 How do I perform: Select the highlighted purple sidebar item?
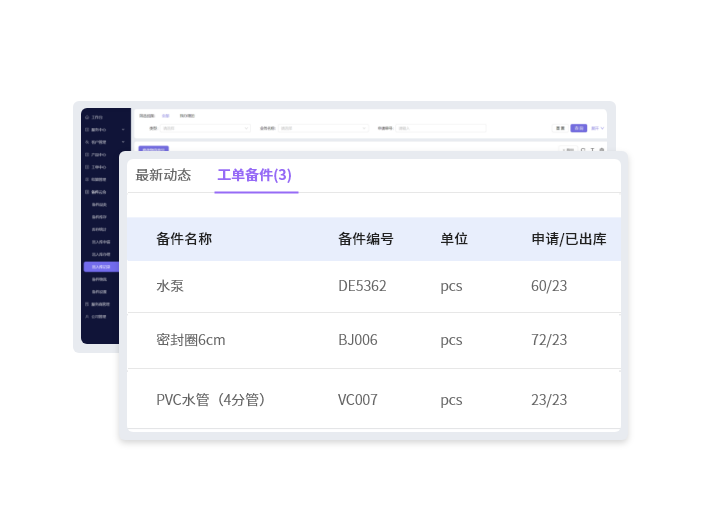tap(101, 267)
